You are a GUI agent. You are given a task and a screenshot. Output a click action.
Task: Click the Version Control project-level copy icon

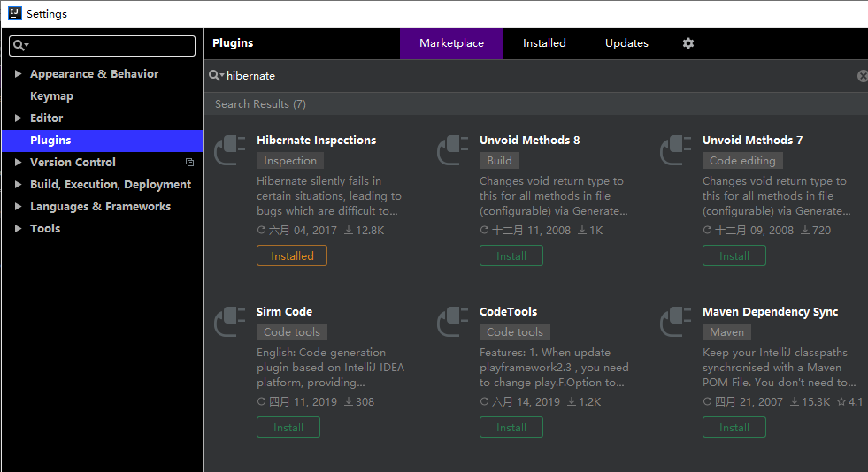click(189, 162)
